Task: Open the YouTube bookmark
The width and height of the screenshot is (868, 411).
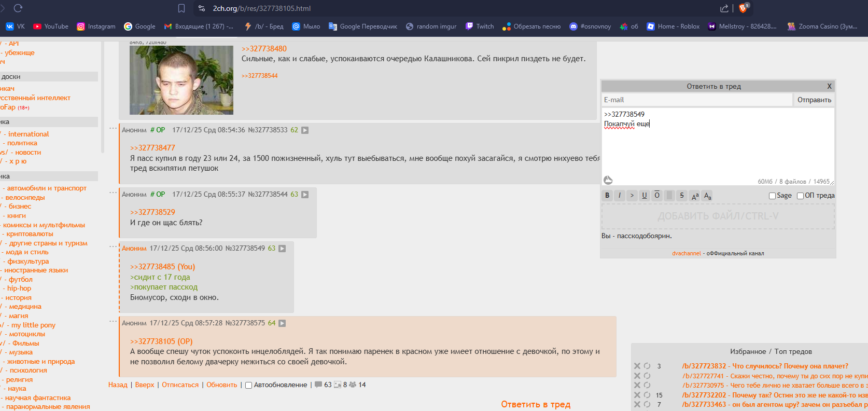Action: pyautogui.click(x=51, y=26)
